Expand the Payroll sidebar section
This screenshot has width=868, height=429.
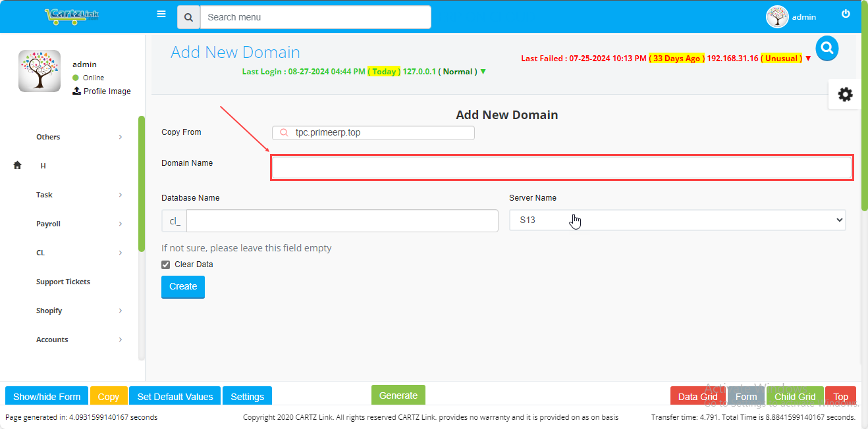[48, 224]
